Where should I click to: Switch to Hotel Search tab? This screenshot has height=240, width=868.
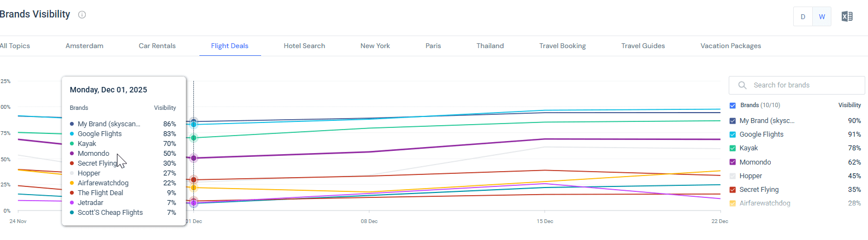coord(304,46)
